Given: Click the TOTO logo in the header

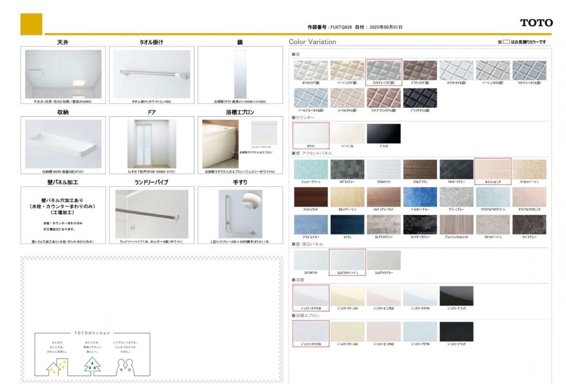Looking at the screenshot, I should 536,23.
